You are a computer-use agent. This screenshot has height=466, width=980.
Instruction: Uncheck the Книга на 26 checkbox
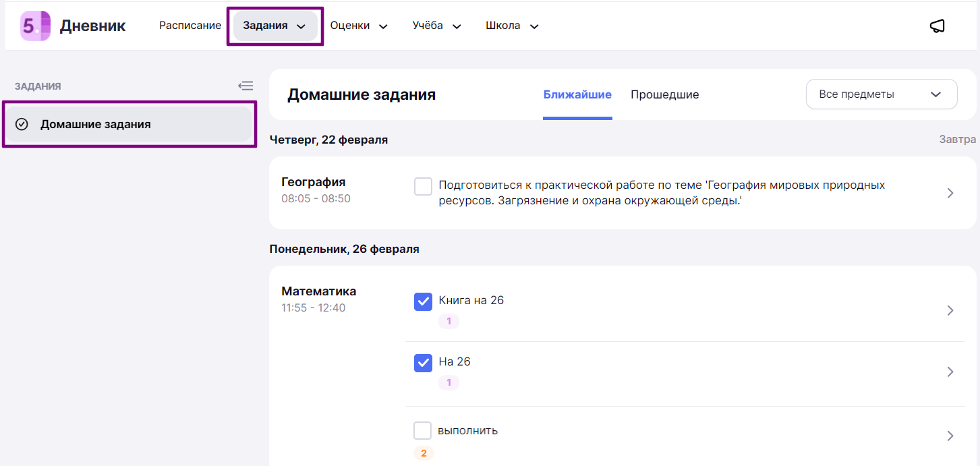click(x=423, y=301)
